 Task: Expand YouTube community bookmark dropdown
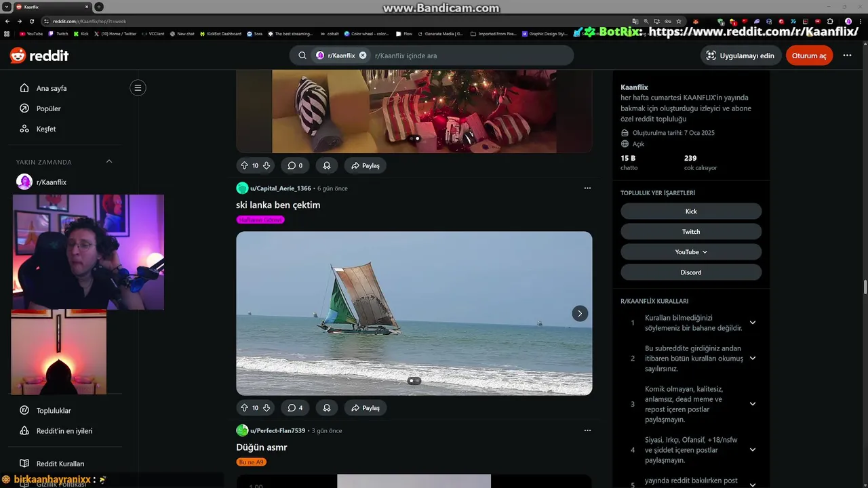point(691,252)
